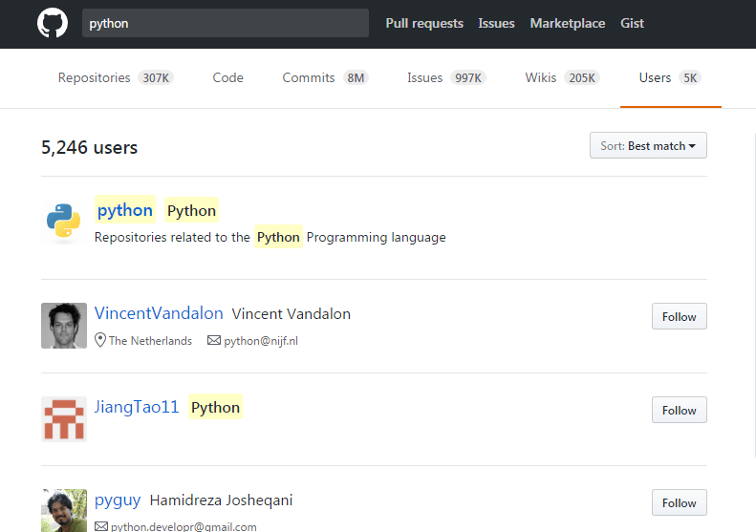Open the Sort: Best match dropdown

click(x=648, y=145)
